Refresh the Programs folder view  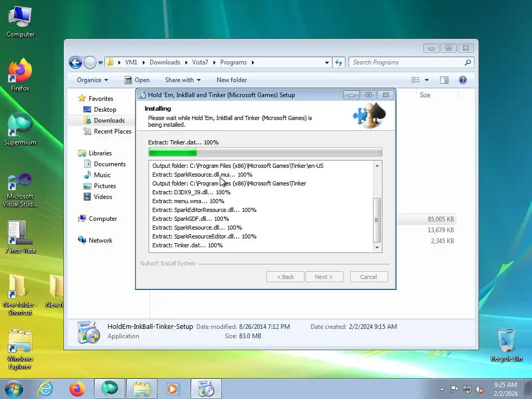(339, 62)
